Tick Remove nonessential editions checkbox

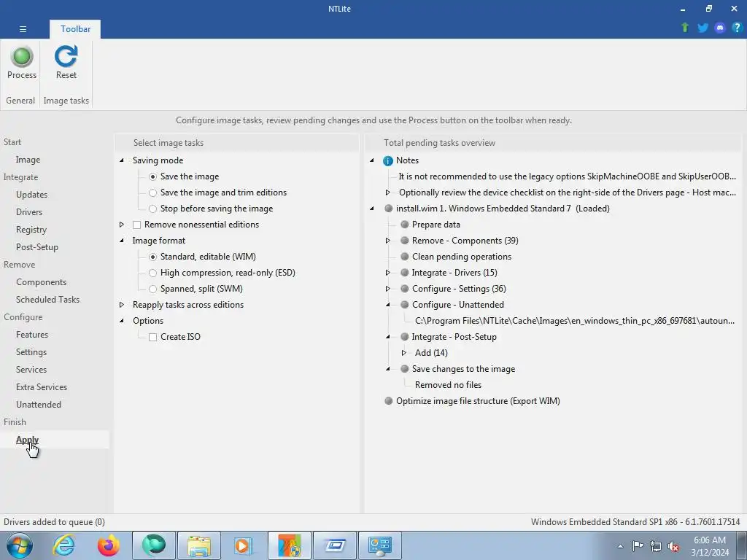click(x=136, y=225)
